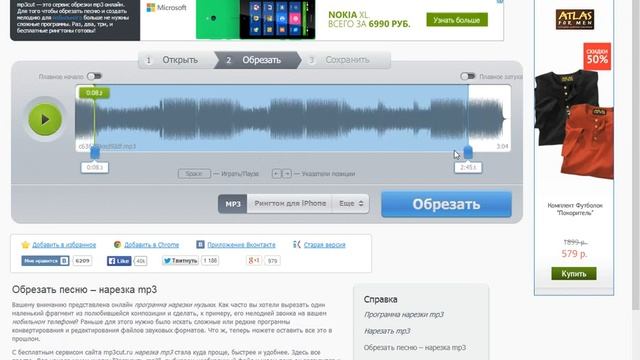Click the VK likes count 6209
Viewport: 640px width, 360px height.
[x=82, y=261]
